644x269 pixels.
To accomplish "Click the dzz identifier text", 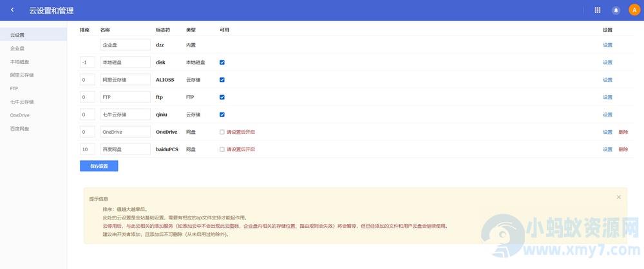I will pos(160,45).
